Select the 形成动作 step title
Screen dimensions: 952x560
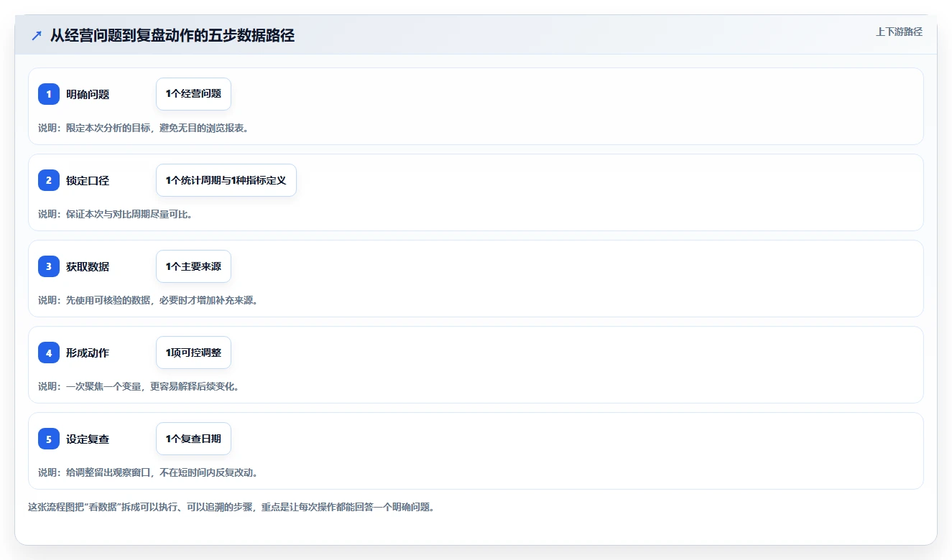pos(88,353)
